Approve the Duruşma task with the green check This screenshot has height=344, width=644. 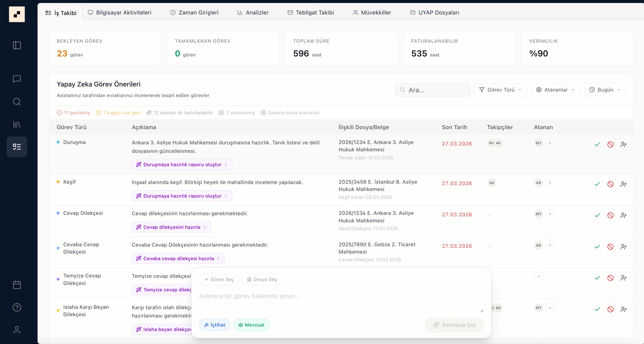pyautogui.click(x=597, y=144)
